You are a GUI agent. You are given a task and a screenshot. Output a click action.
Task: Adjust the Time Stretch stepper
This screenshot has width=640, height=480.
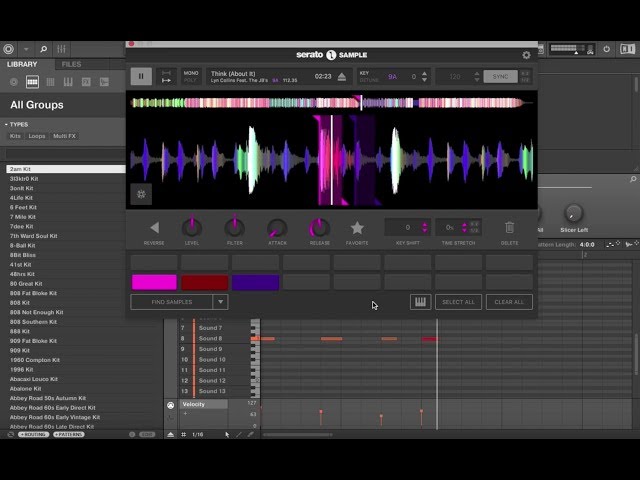click(464, 227)
